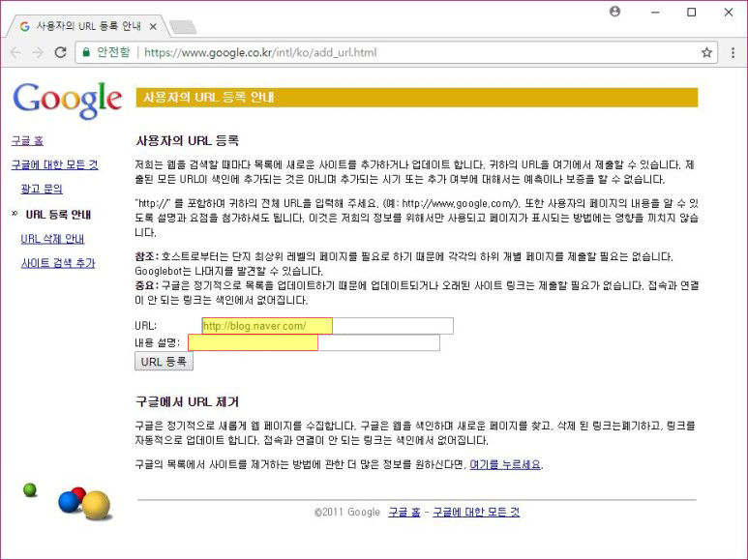Bookmark this page with the star icon
Image resolution: width=748 pixels, height=560 pixels.
[x=706, y=52]
